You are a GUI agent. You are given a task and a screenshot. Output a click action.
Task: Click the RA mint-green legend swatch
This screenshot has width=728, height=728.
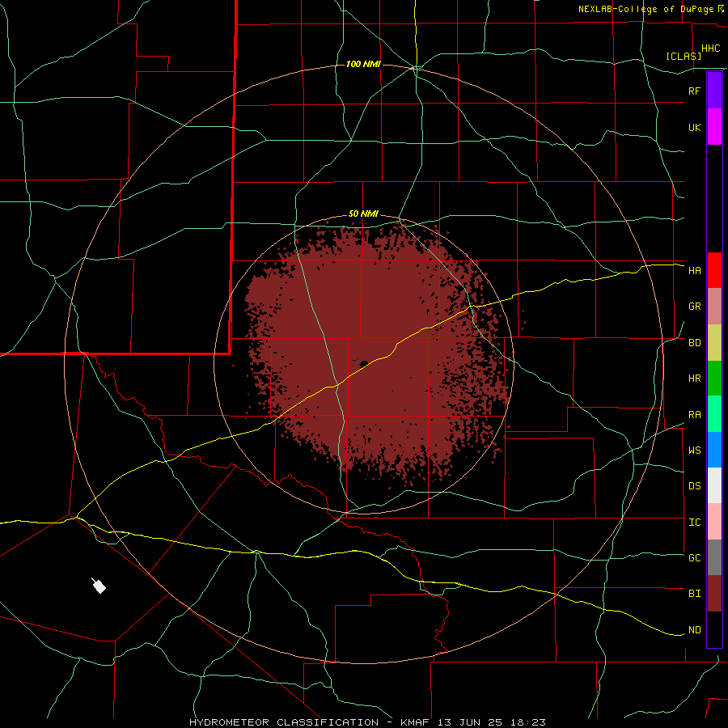[x=714, y=414]
